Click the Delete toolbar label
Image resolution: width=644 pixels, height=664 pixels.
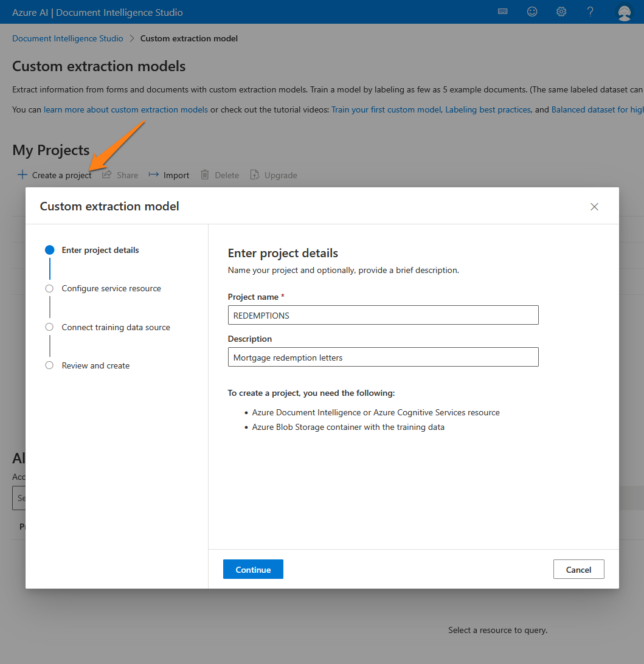tap(227, 175)
